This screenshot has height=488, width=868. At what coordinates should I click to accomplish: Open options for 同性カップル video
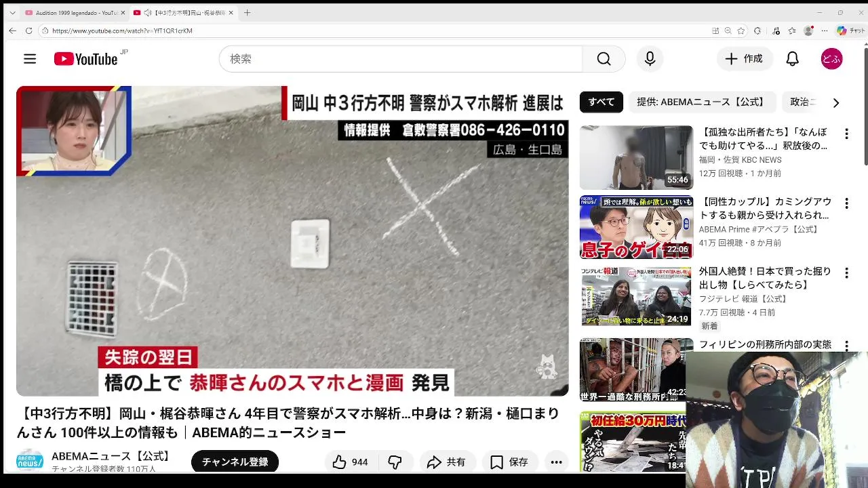tap(846, 203)
